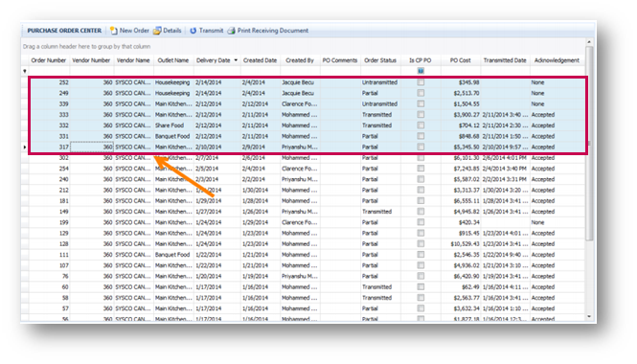Select order 111's Banquet Food outlet cell
637x364 pixels.
[x=173, y=254]
